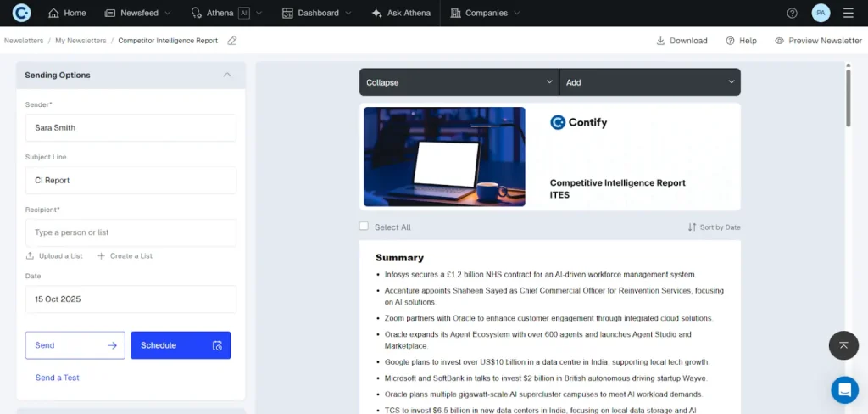The height and width of the screenshot is (414, 868).
Task: Open the Athena AI menu
Action: tap(225, 13)
